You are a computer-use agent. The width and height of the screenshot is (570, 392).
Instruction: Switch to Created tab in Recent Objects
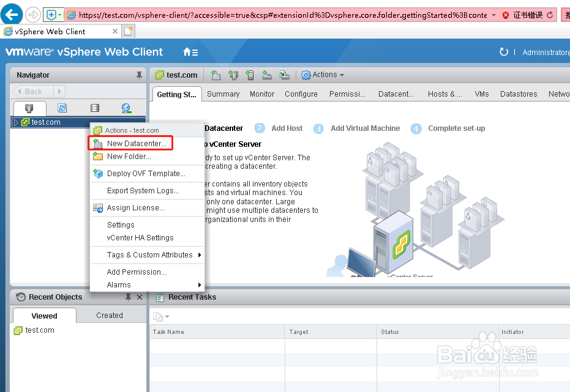point(110,316)
